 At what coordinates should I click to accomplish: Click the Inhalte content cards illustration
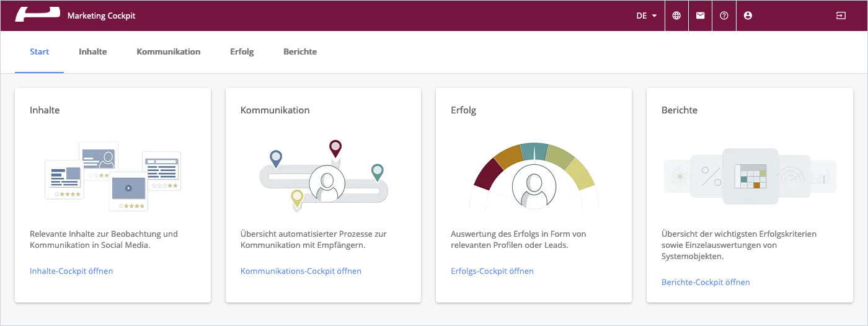tap(113, 177)
